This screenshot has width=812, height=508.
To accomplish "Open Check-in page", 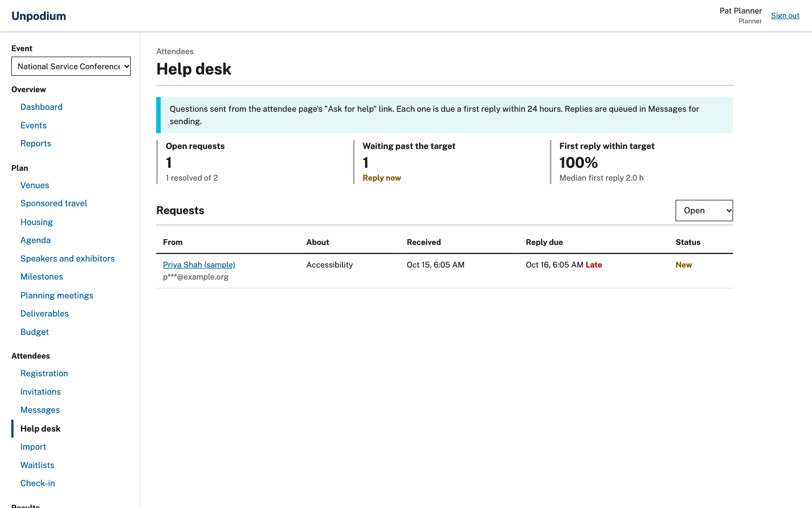I will click(38, 483).
